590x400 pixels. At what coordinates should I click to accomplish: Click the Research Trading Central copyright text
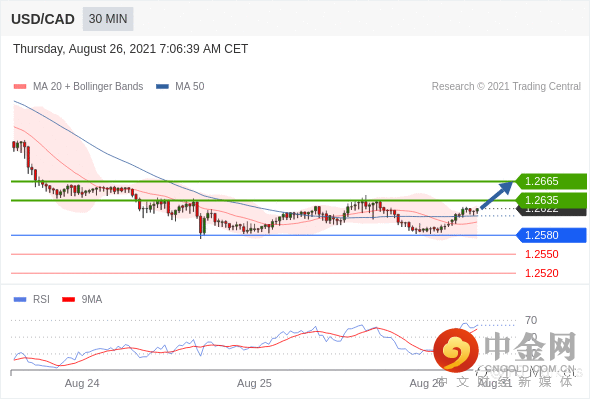coord(506,87)
